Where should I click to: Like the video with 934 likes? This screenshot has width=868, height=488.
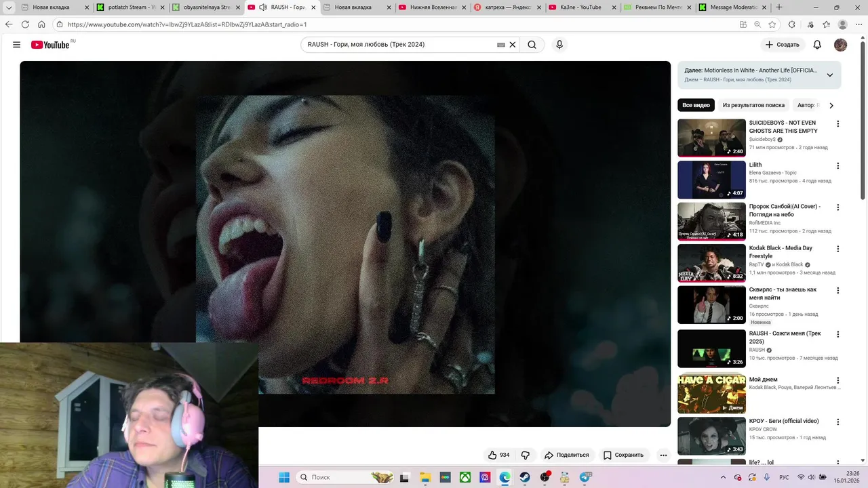[498, 455]
